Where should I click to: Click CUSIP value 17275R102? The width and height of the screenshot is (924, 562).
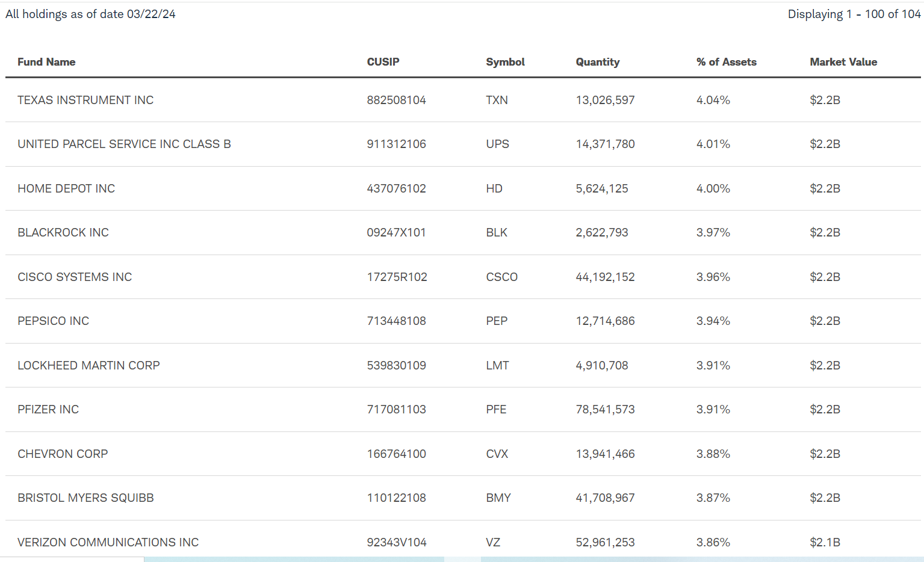click(397, 277)
